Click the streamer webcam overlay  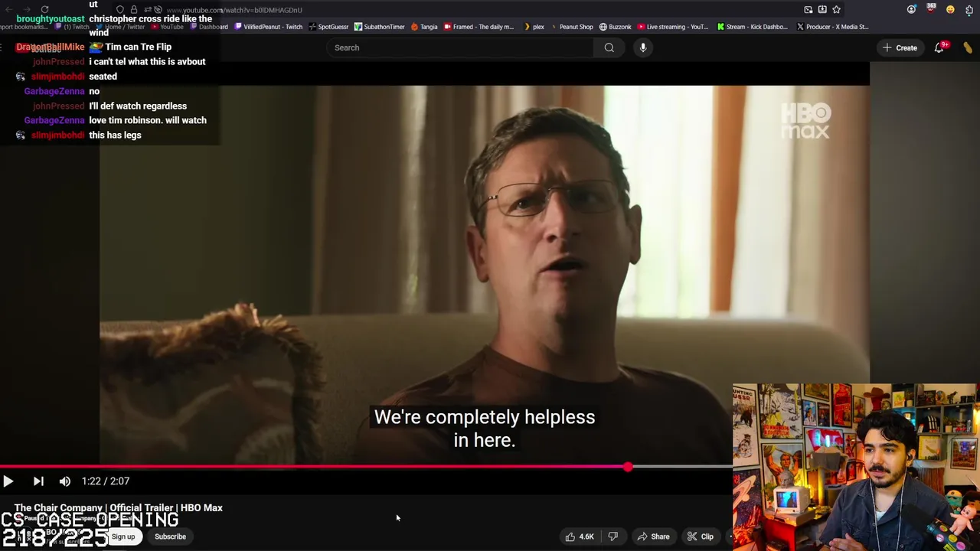856,467
